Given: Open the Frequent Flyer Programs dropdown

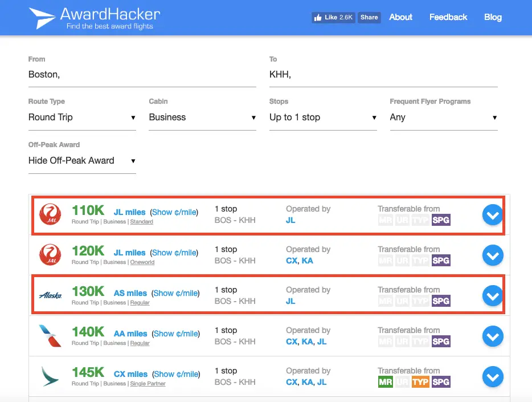Looking at the screenshot, I should click(444, 117).
